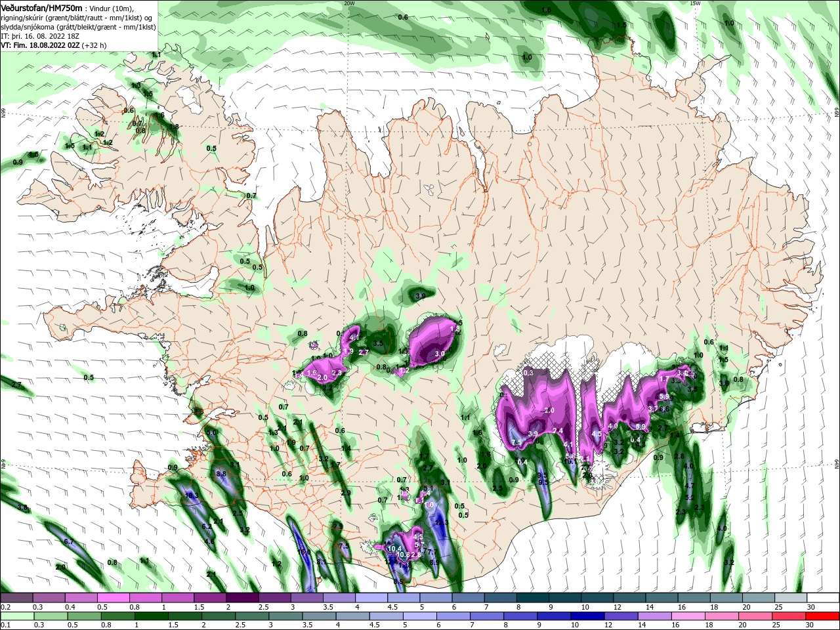Select the white swatch starting at 30, upper legend row
Screen dimensions: 840x630
point(823,598)
